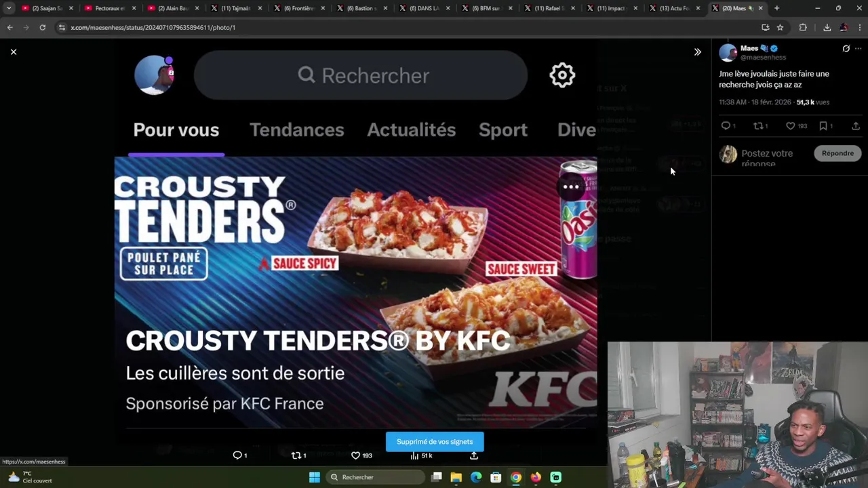
Task: Open the tab search dropdown arrow
Action: (x=9, y=8)
